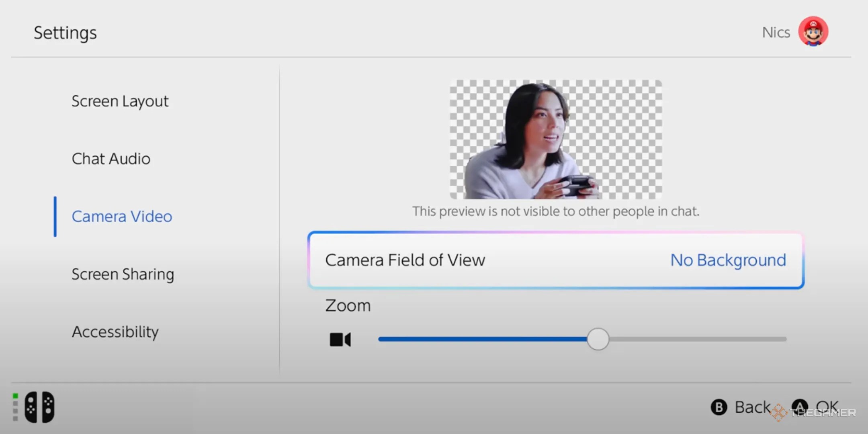868x434 pixels.
Task: Click the camera preview thumbnail
Action: click(x=556, y=139)
